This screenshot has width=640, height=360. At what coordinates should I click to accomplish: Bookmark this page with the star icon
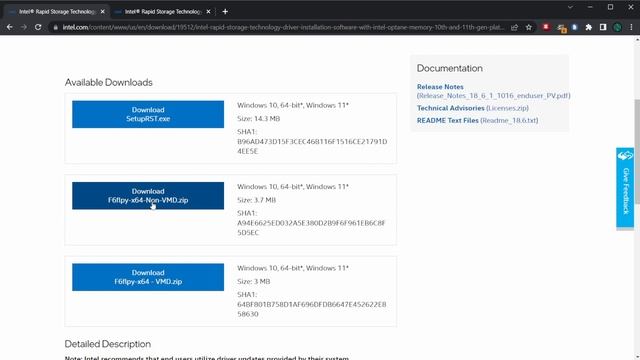[x=529, y=27]
